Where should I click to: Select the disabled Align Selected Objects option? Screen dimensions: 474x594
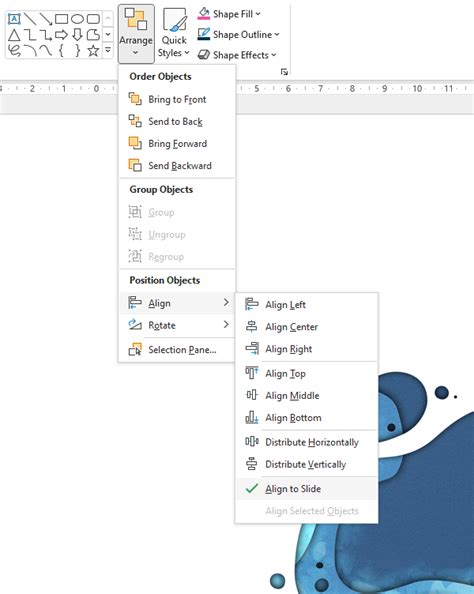pos(307,511)
